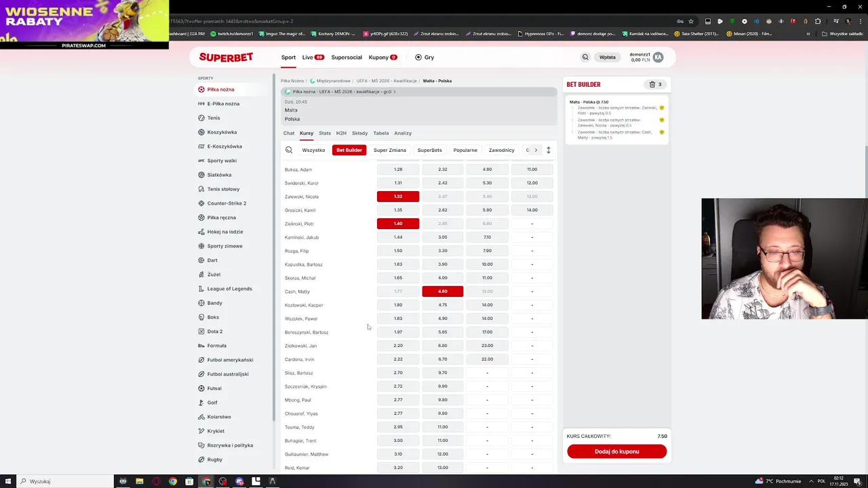Select E-Piłka nożna in sports sidebar
Viewport: 868px width, 488px height.
tap(218, 104)
